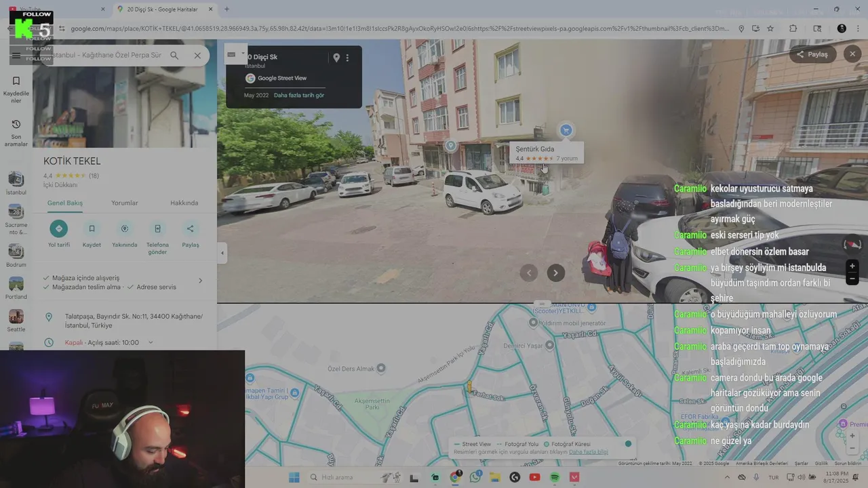Switch to the Genel Bakış tab

(x=65, y=203)
